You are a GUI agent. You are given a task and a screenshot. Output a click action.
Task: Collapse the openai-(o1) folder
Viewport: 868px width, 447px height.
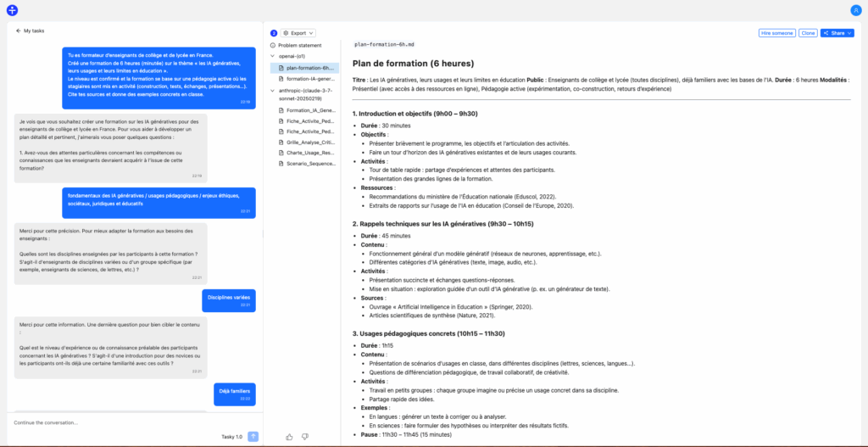pos(272,56)
